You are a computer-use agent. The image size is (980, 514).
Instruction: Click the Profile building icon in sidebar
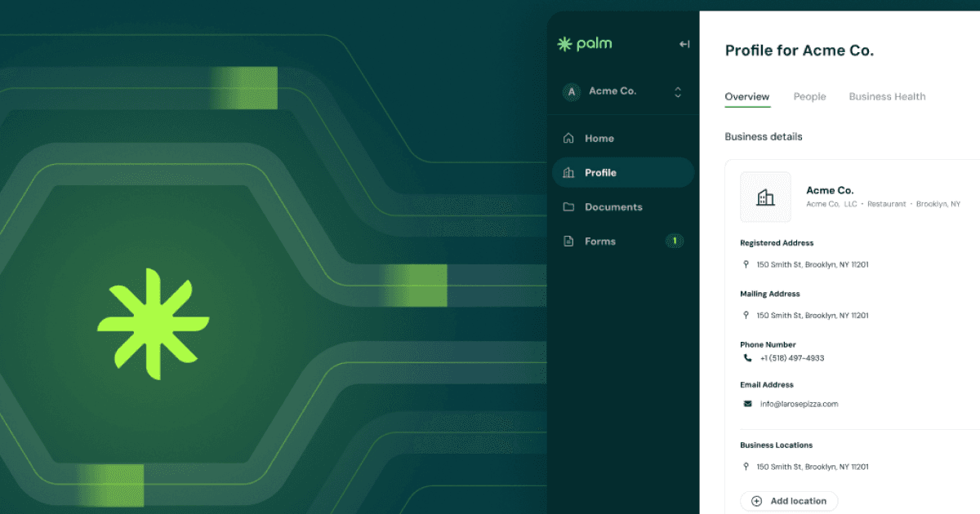coord(569,173)
